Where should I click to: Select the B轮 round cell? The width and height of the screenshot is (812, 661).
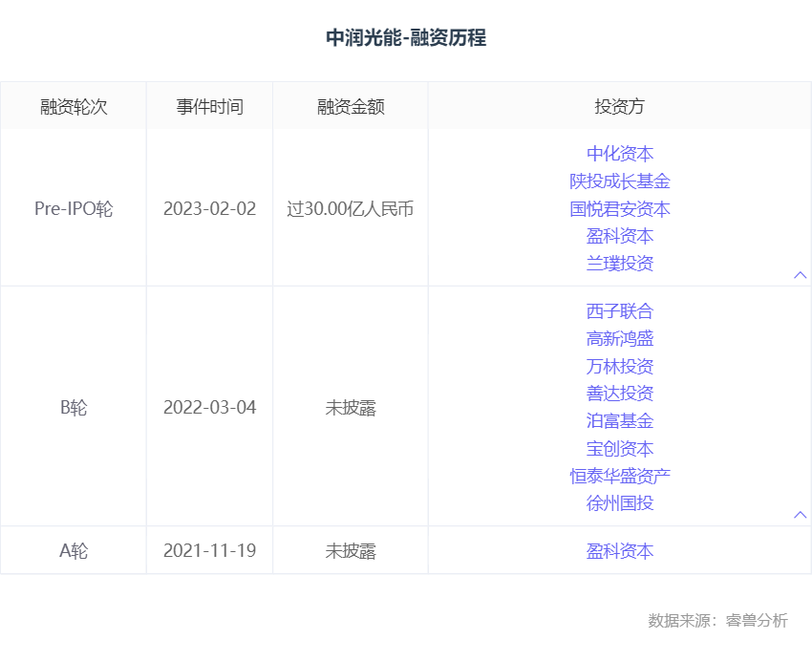tap(74, 407)
